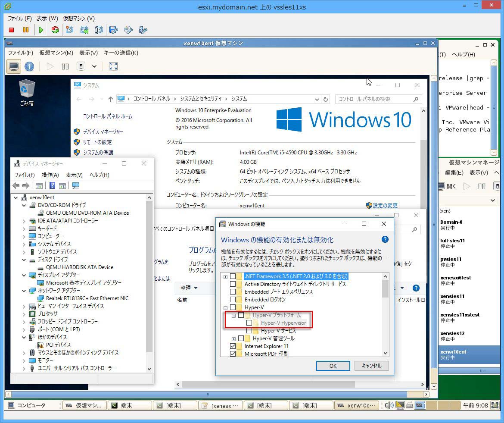Switch xenw10ent console to fullscreen
This screenshot has height=423, width=504.
pos(113,66)
